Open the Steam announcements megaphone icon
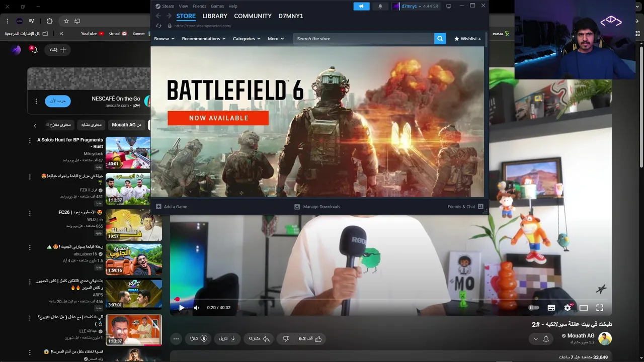Image resolution: width=644 pixels, height=362 pixels. (361, 6)
